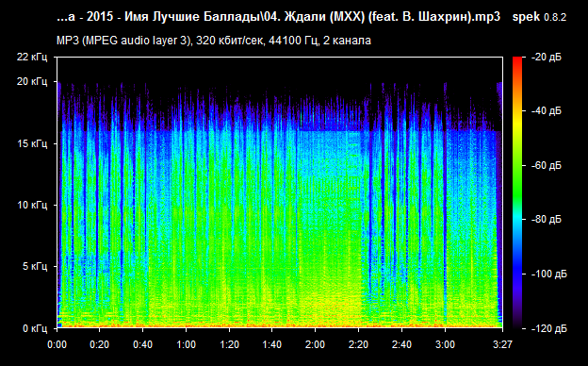Viewport: 588px width, 366px height.
Task: Click the 22 кГц frequency axis label
Action: pos(32,57)
